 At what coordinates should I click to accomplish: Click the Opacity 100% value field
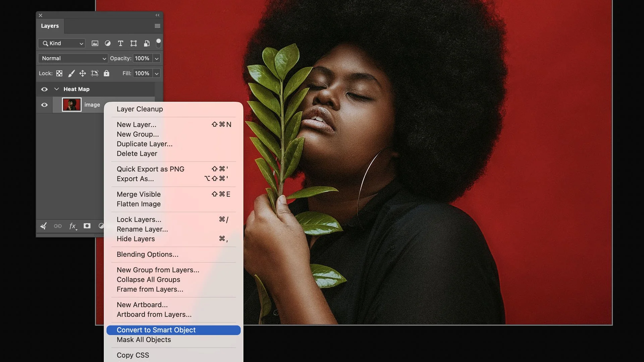(x=143, y=58)
